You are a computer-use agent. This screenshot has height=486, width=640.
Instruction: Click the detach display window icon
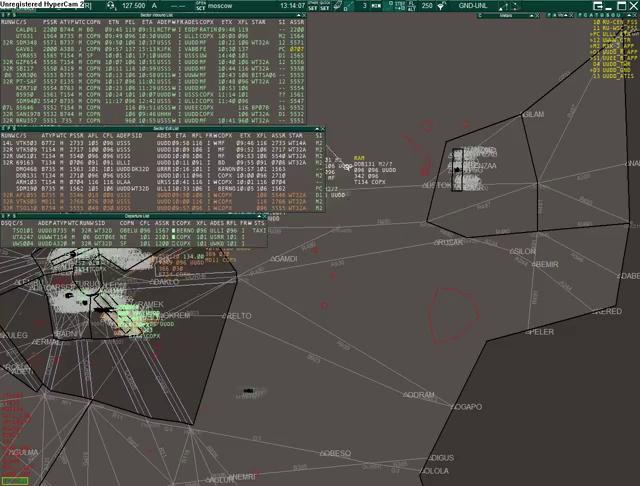(598, 6)
